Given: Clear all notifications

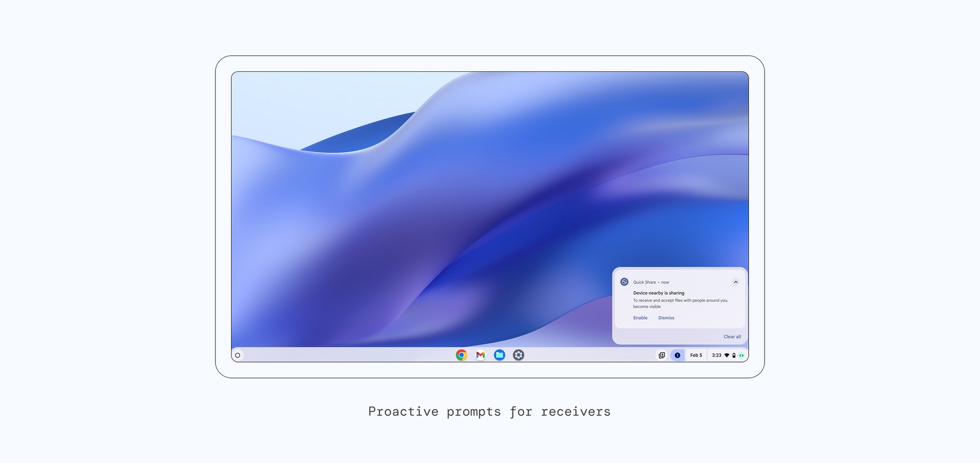Looking at the screenshot, I should [732, 337].
